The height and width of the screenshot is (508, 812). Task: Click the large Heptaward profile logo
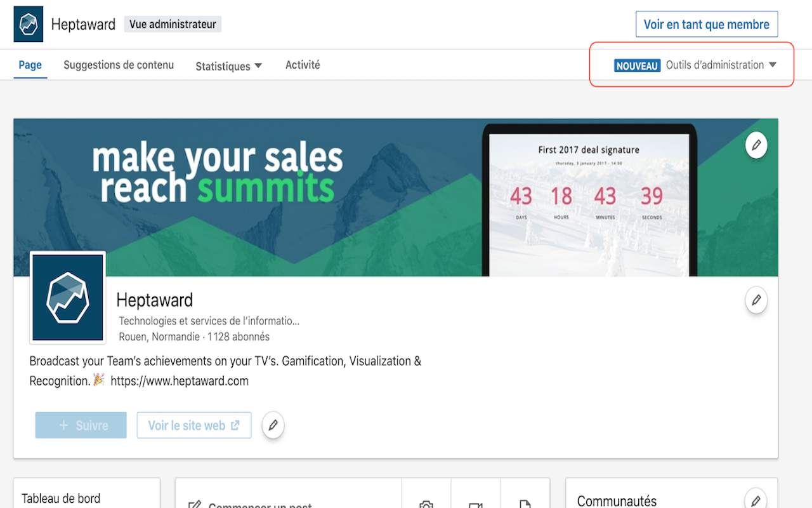[x=68, y=297]
